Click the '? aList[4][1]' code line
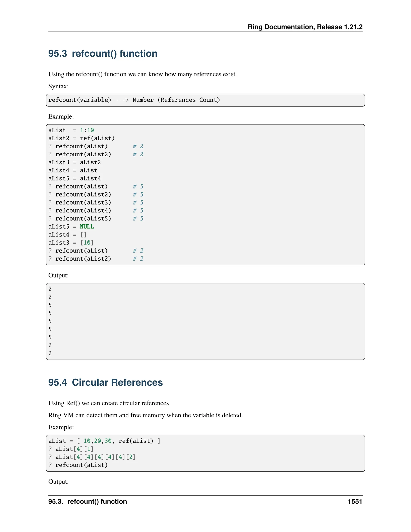The width and height of the screenshot is (411, 532). (71, 449)
